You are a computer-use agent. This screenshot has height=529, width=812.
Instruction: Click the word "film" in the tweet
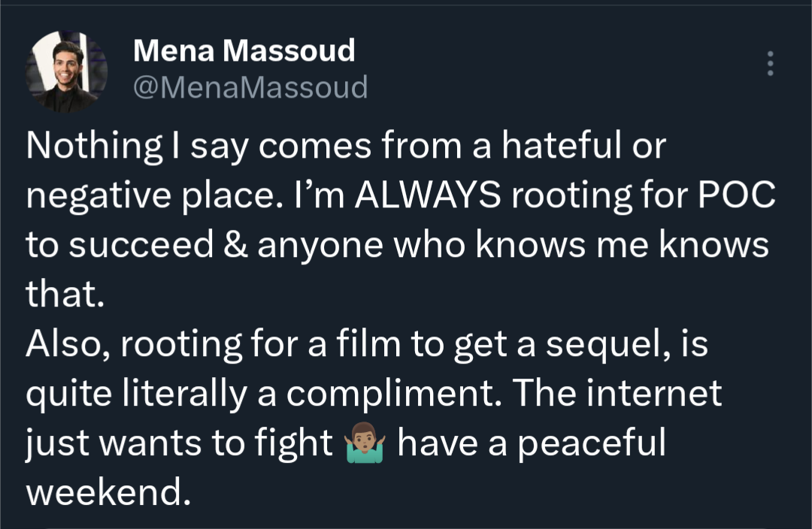coord(362,345)
